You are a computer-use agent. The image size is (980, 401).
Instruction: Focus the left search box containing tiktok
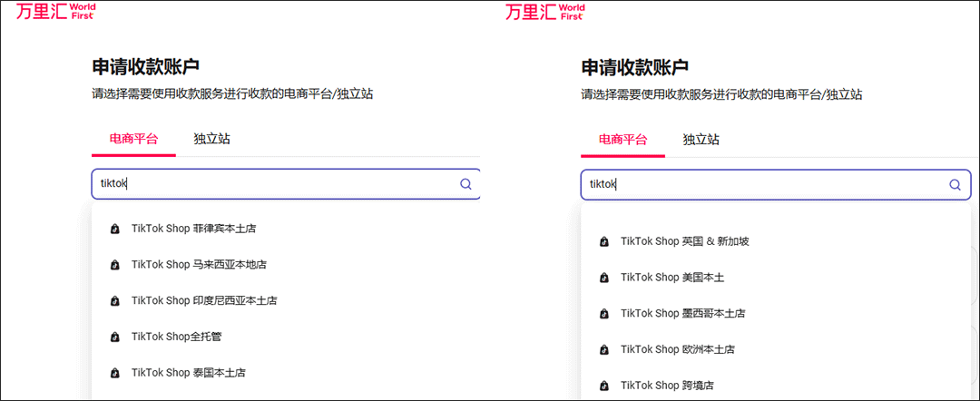pos(286,184)
